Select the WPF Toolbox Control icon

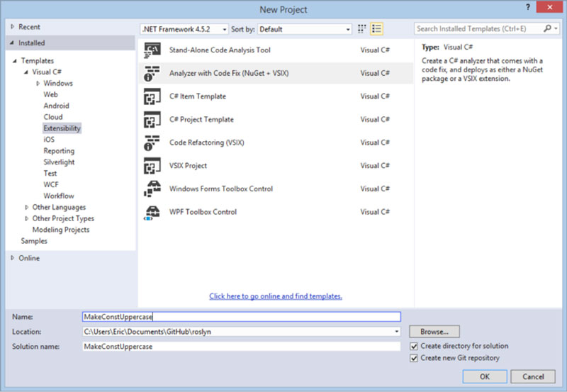pos(152,212)
